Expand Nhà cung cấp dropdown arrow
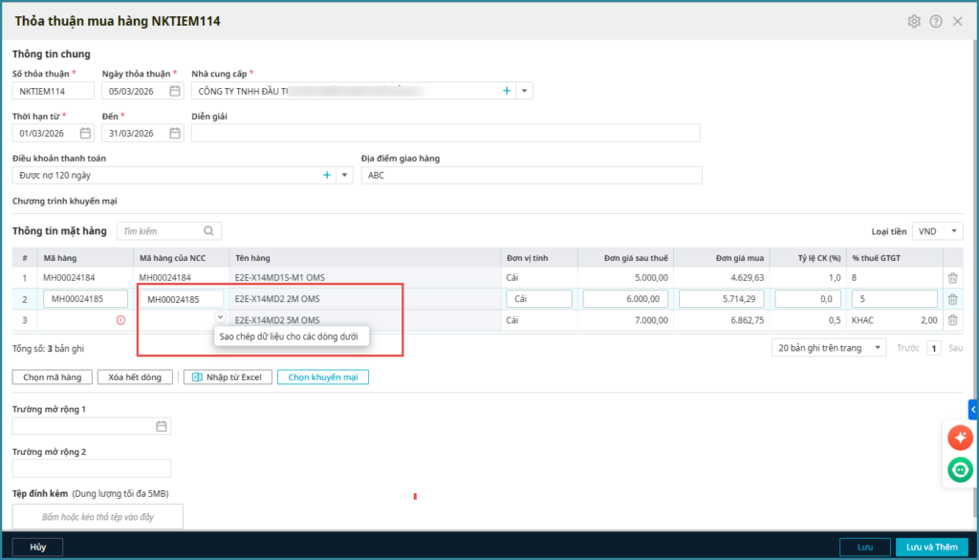This screenshot has width=979, height=560. click(524, 91)
